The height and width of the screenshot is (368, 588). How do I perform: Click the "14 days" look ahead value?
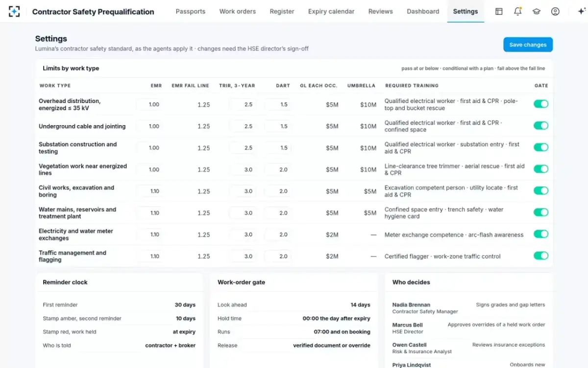[x=361, y=305]
